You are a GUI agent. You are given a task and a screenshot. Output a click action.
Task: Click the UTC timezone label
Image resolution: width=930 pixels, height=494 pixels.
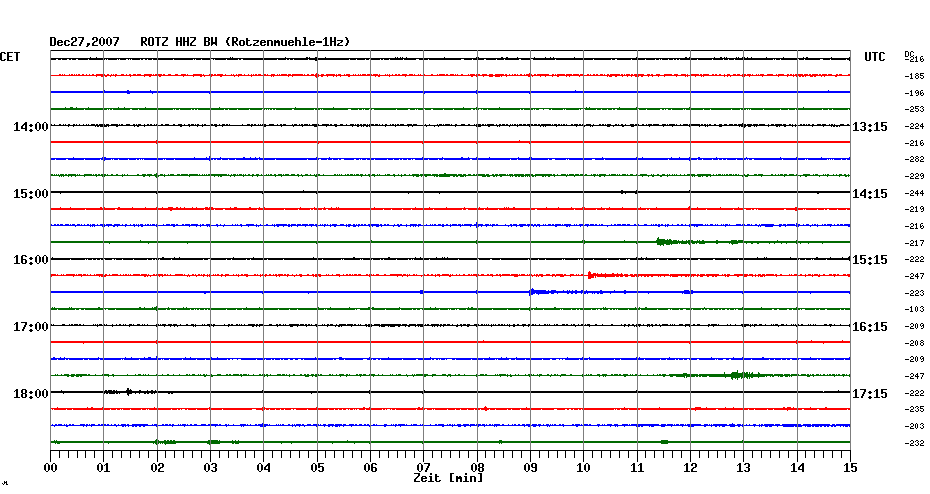[x=875, y=57]
